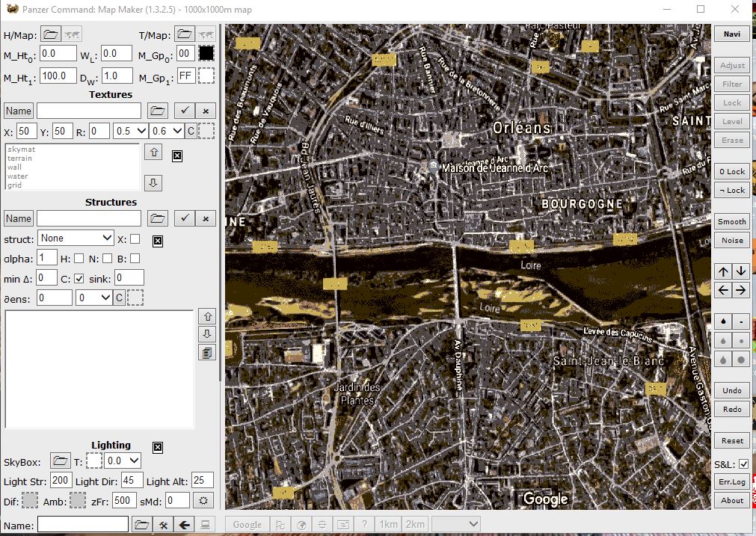Select the smallest square brush size
Viewport: 756px width, 536px height.
point(741,321)
